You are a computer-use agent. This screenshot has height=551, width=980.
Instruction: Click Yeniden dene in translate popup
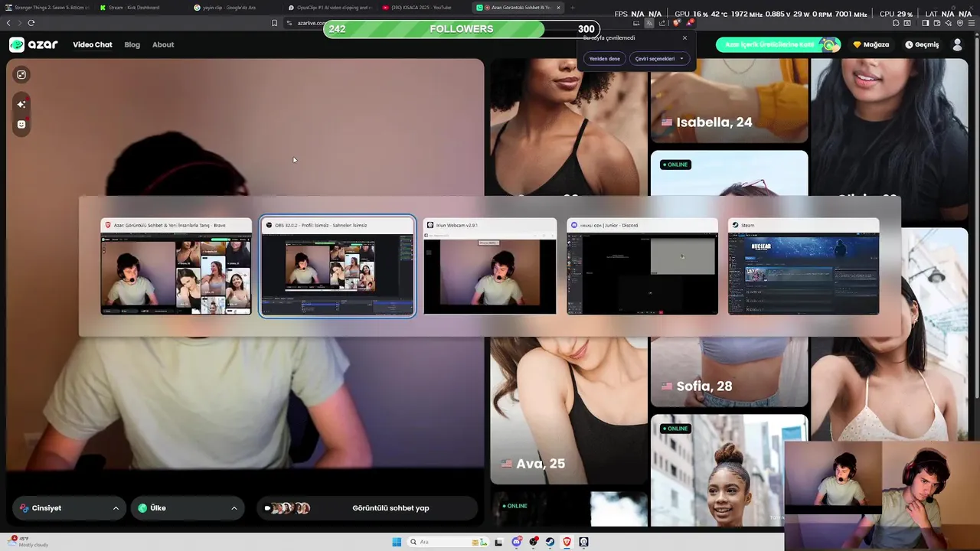coord(605,59)
